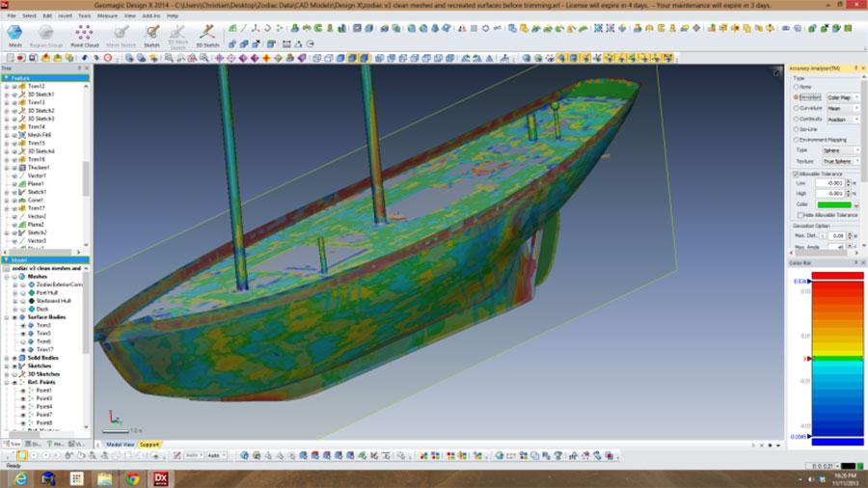Viewport: 868px width, 488px height.
Task: Click the Mesh Sketch icon
Action: click(x=120, y=34)
